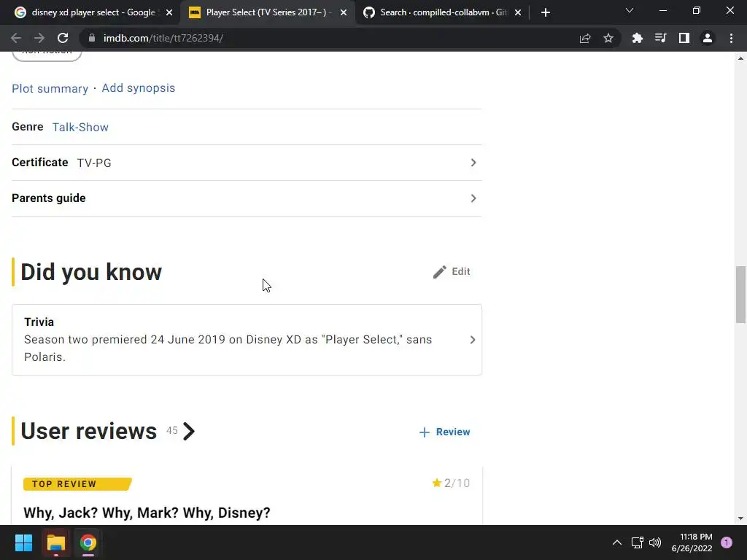Open tab search dropdown arrow
Screen dimensions: 747x560
[630, 10]
